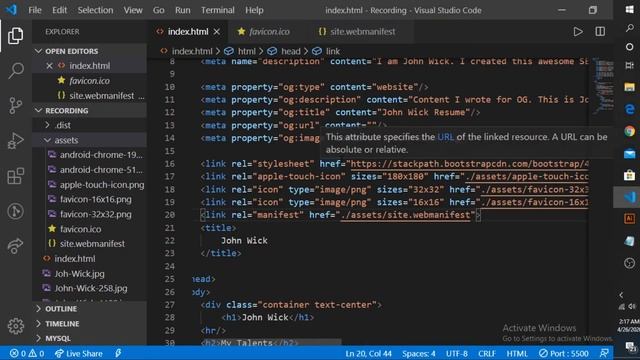640x360 pixels.
Task: Click the code minimap preview
Action: click(x=603, y=86)
